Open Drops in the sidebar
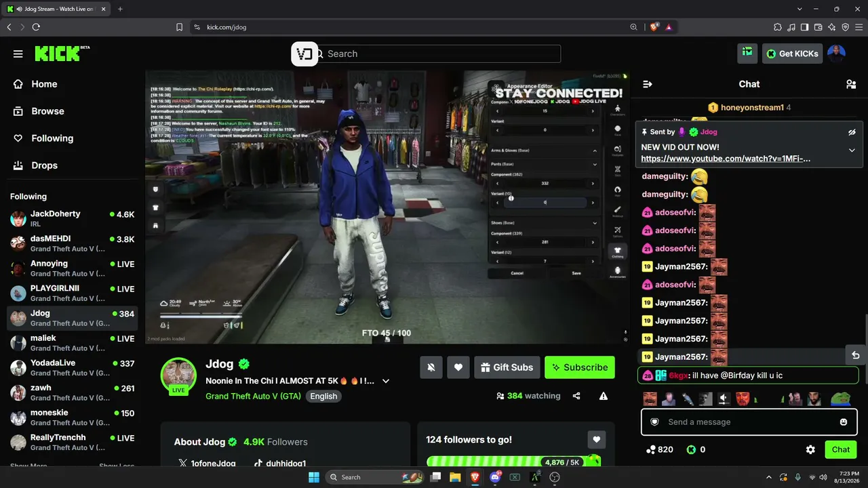 (x=44, y=165)
